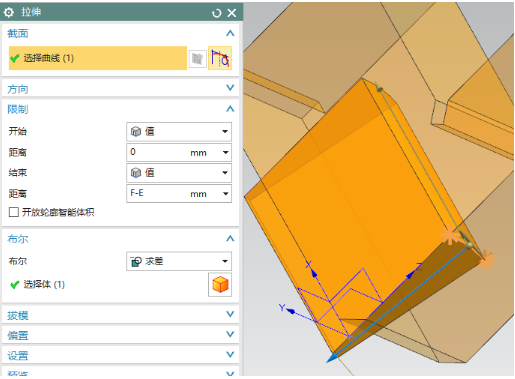Click the reset dialog circular arrow icon
The width and height of the screenshot is (515, 379).
217,13
